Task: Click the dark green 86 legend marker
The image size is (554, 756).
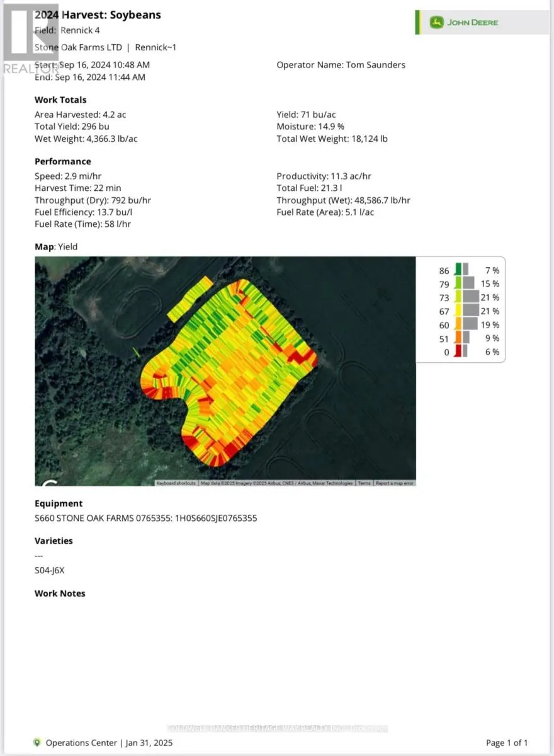Action: pos(458,270)
